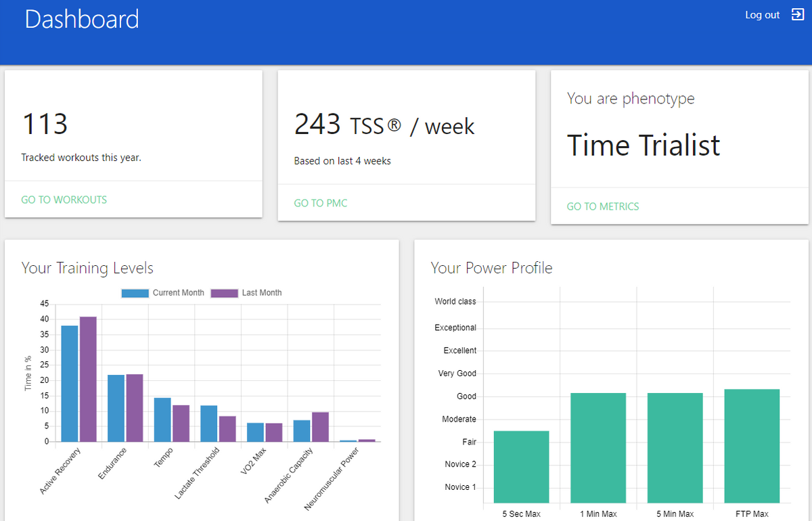This screenshot has height=521, width=812.
Task: Select the purple Anaerobic Capacity bar
Action: 320,427
